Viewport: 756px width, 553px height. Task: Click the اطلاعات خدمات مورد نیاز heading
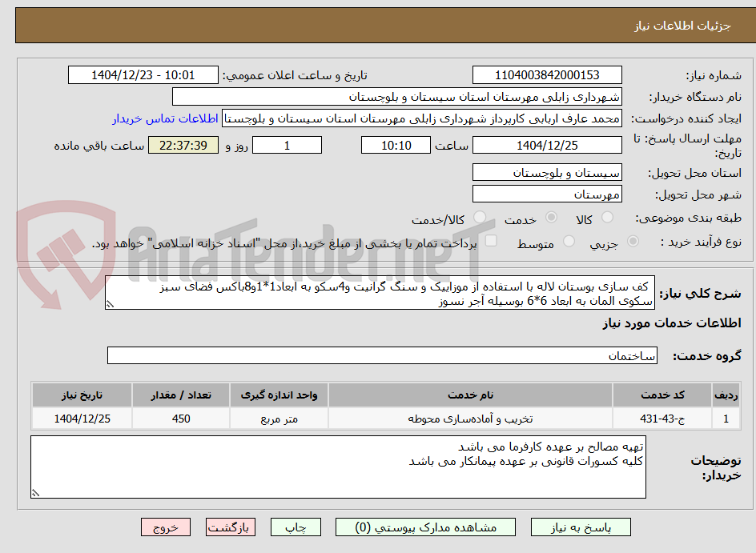pyautogui.click(x=672, y=323)
